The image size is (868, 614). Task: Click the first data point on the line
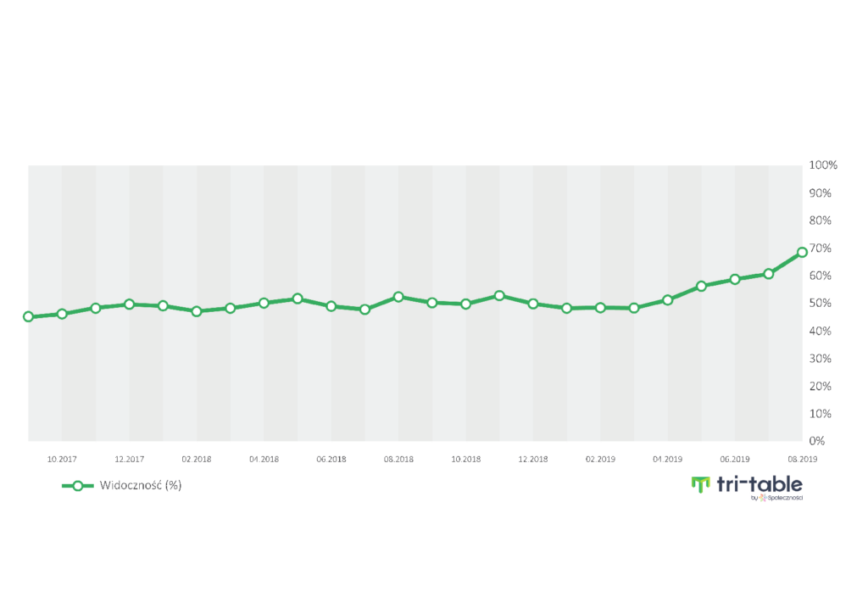28,316
